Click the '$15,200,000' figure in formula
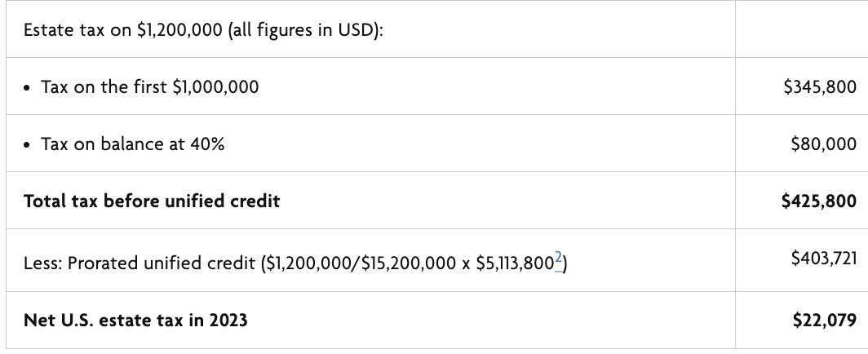Image resolution: width=868 pixels, height=354 pixels. pos(409,263)
